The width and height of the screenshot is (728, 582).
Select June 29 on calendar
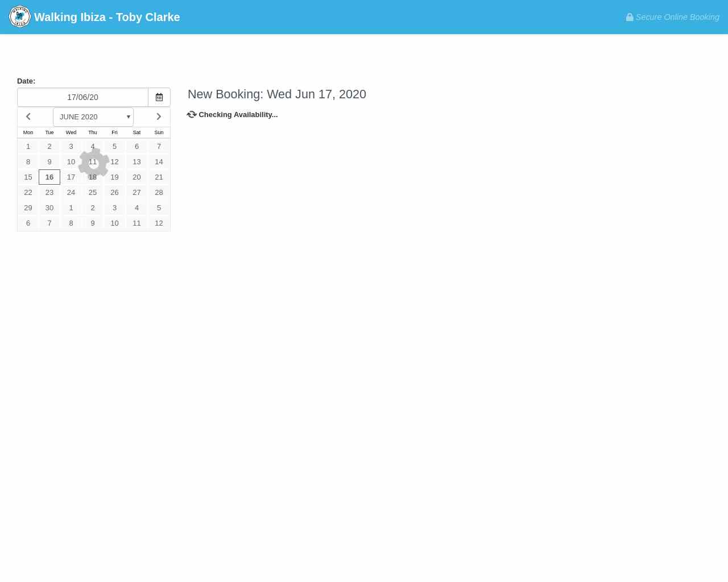(x=28, y=208)
